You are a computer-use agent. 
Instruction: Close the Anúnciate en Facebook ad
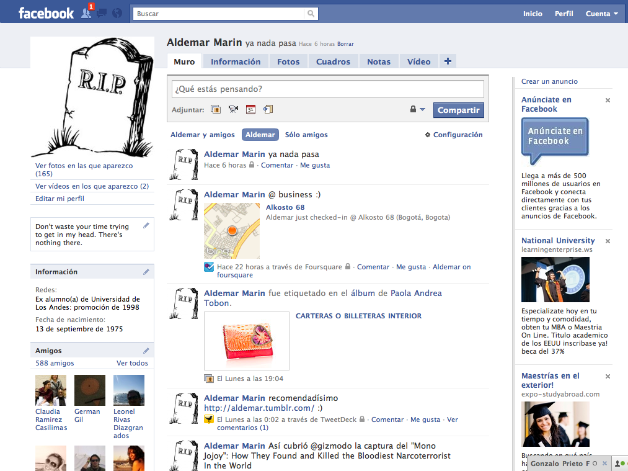tap(607, 101)
